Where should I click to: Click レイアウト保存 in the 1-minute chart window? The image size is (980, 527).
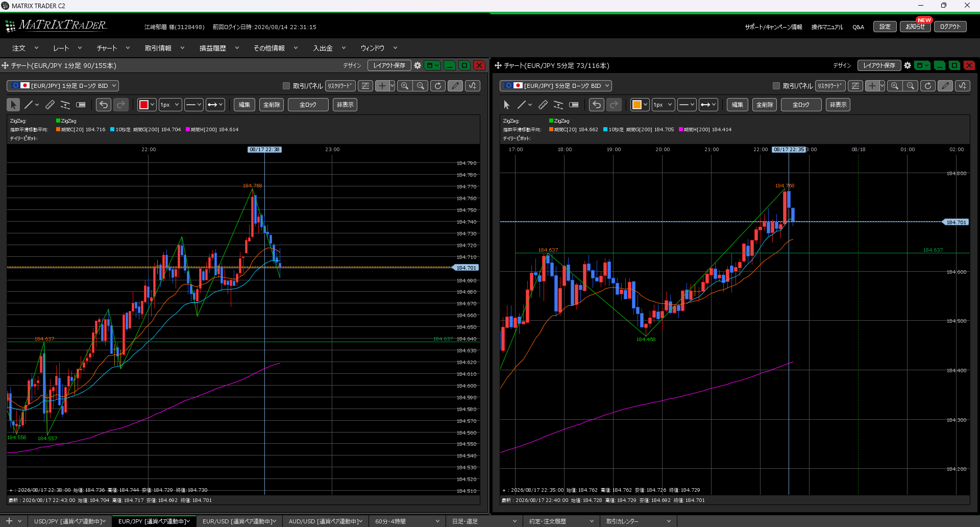click(389, 65)
